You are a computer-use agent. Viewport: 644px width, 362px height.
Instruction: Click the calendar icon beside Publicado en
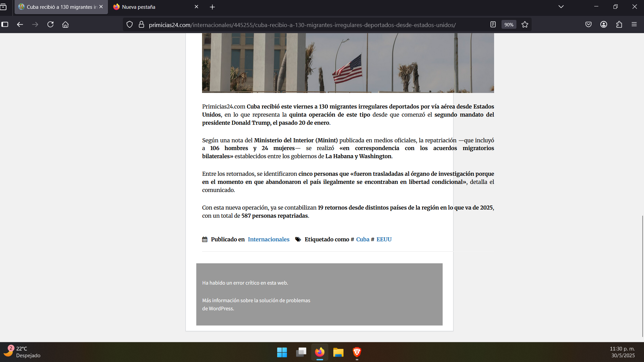point(205,239)
